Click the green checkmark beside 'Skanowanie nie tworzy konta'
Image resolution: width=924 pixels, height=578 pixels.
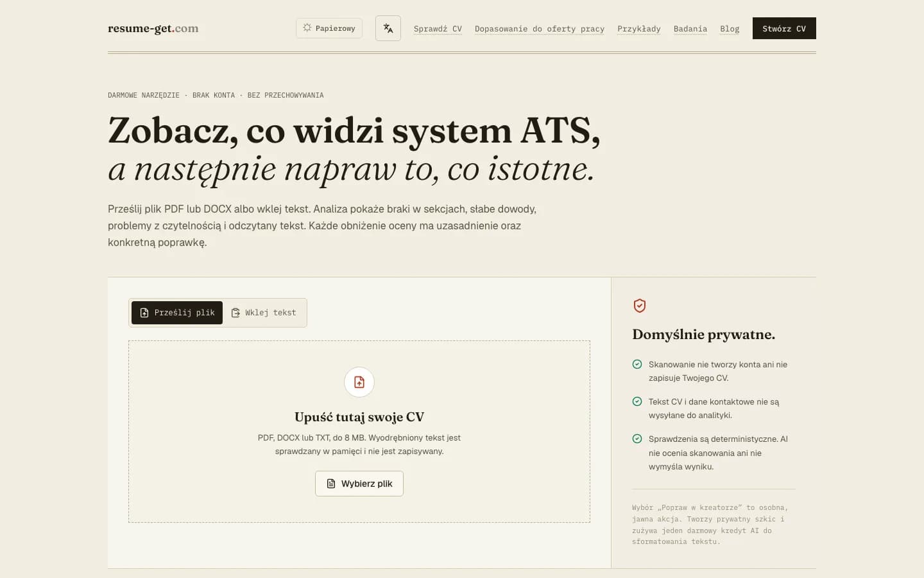pos(637,364)
